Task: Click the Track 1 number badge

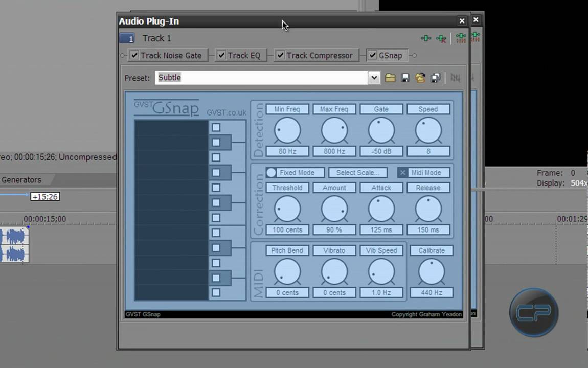Action: (x=127, y=38)
